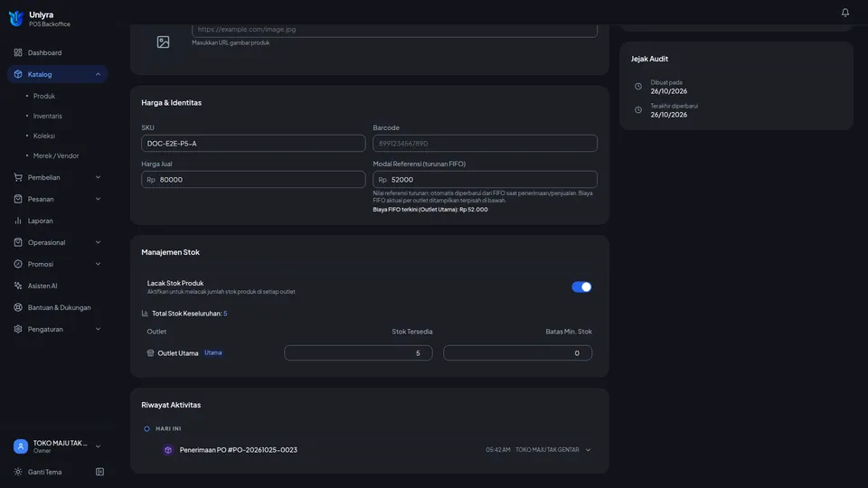Viewport: 868px width, 488px height.
Task: Click the 05:42 AM activity timestamp
Action: point(497,450)
